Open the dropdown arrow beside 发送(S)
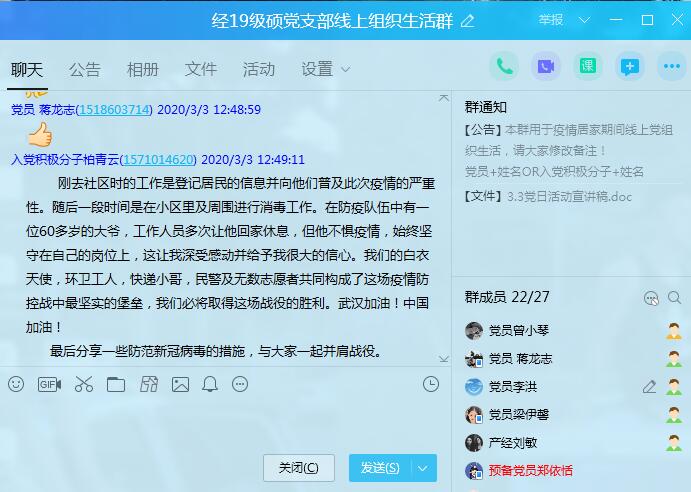The height and width of the screenshot is (492, 691). coord(423,468)
